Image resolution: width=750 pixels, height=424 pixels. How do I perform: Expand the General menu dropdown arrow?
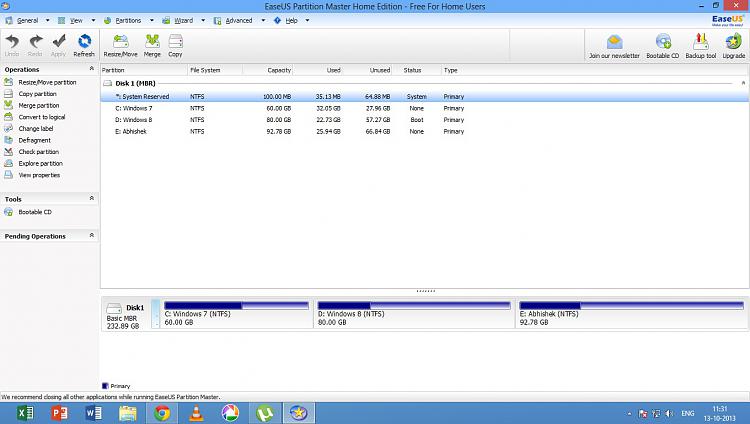(47, 21)
